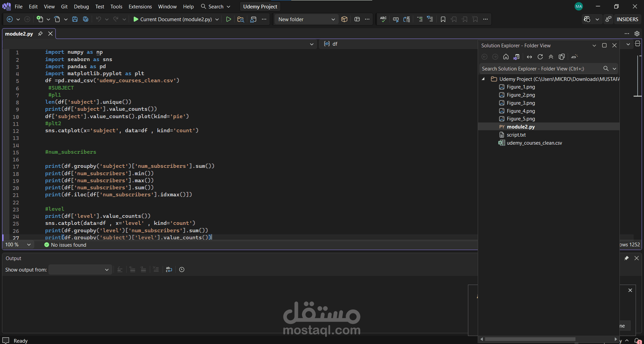This screenshot has height=344, width=644.
Task: Click the MA account avatar
Action: (578, 6)
